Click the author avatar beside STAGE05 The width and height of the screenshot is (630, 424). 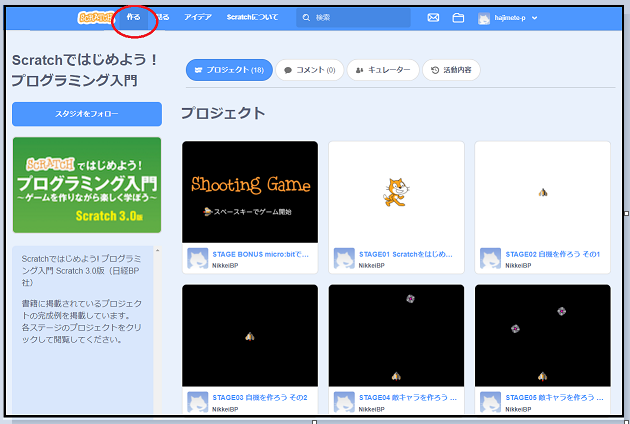tap(491, 402)
